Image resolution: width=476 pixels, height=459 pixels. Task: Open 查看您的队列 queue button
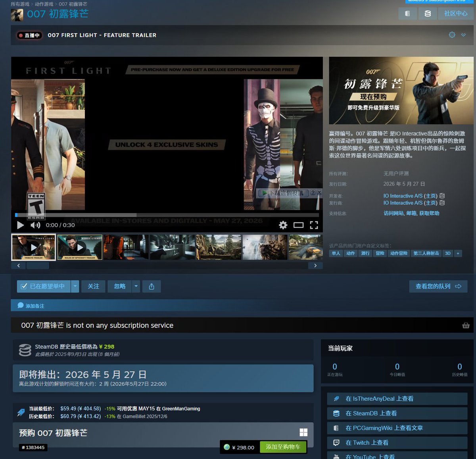point(438,286)
